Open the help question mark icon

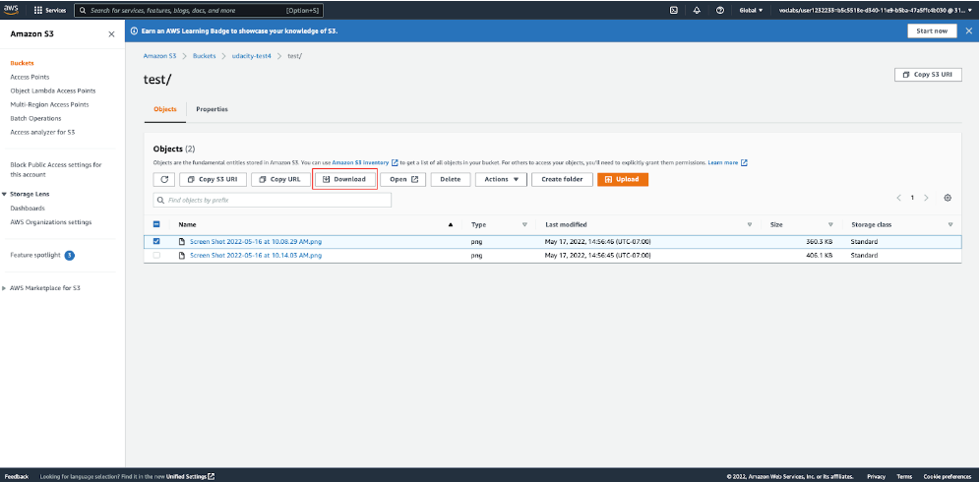coord(720,11)
